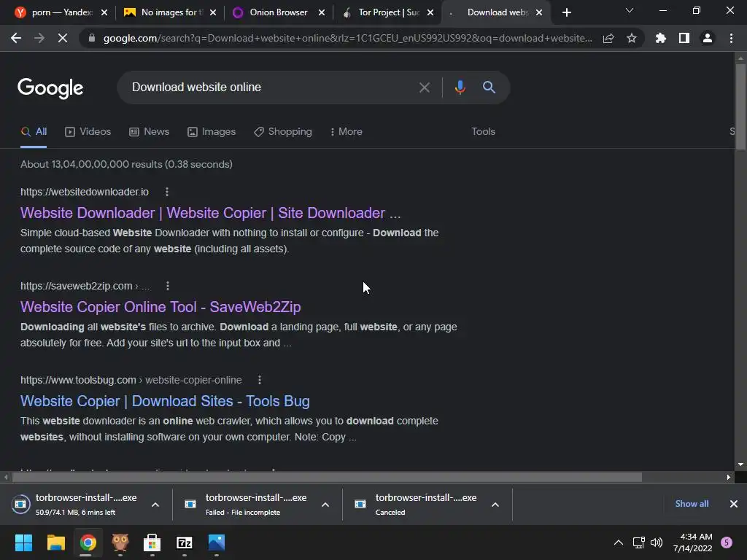
Task: Stop loading the page
Action: (63, 38)
